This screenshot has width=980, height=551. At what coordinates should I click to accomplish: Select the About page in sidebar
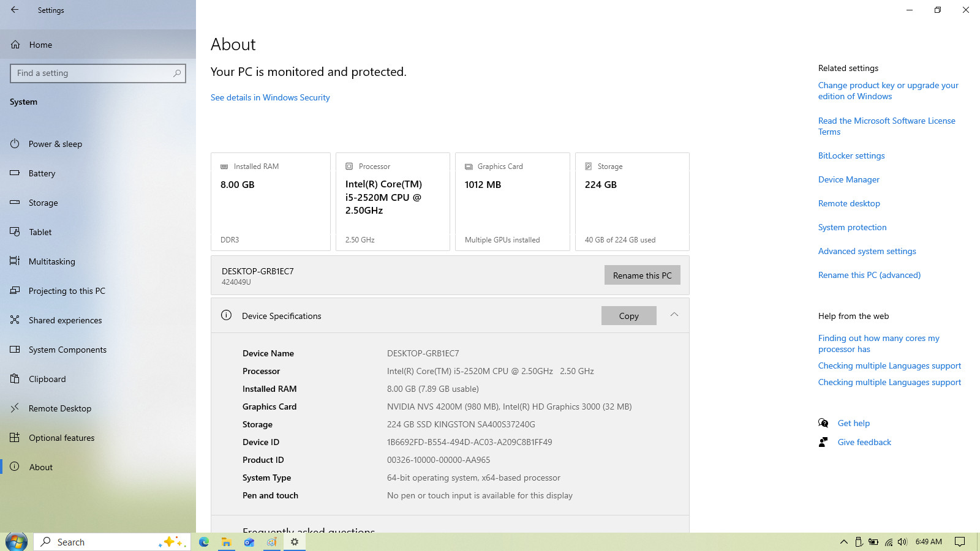(98, 467)
